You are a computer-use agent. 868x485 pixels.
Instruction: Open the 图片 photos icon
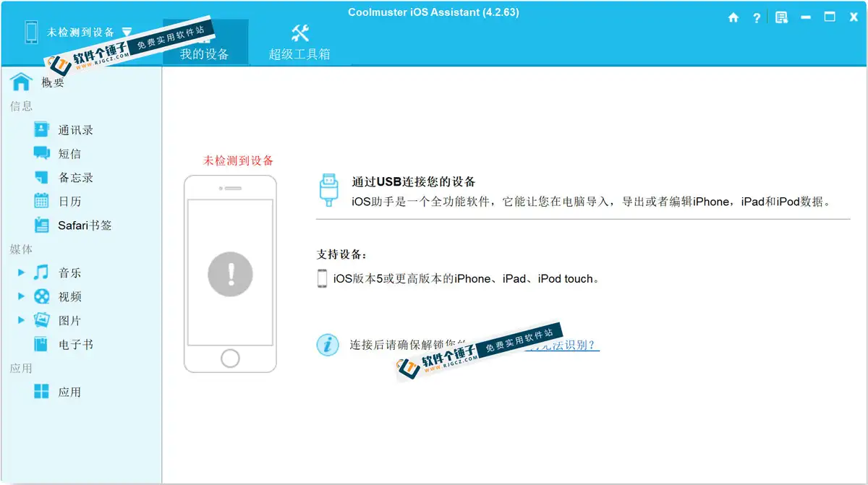(41, 320)
